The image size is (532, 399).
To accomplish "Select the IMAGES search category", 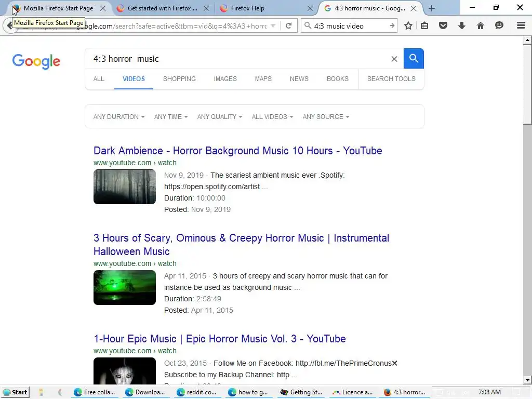I will [x=225, y=79].
